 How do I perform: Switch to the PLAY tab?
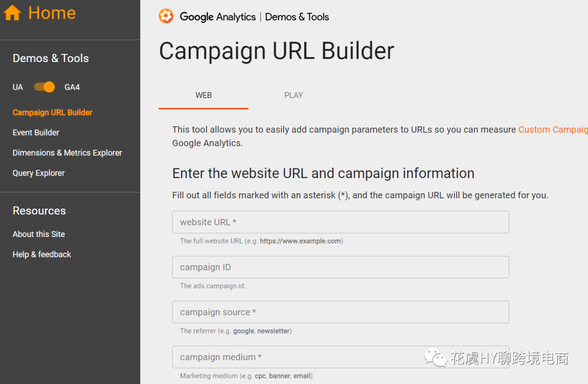pos(293,95)
